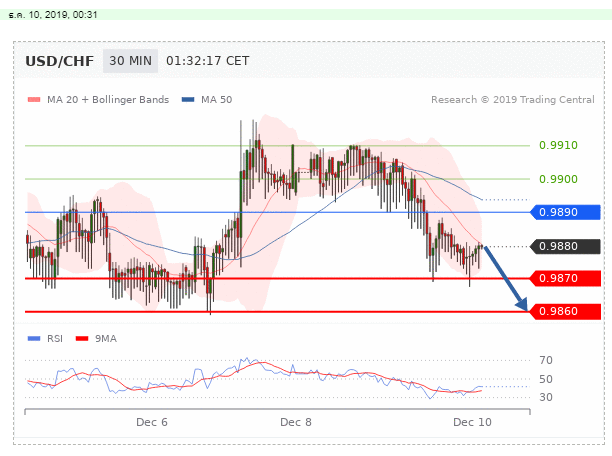Screen dimensions: 612x456
Task: Click the 0.9910 resistance level label
Action: tap(558, 145)
